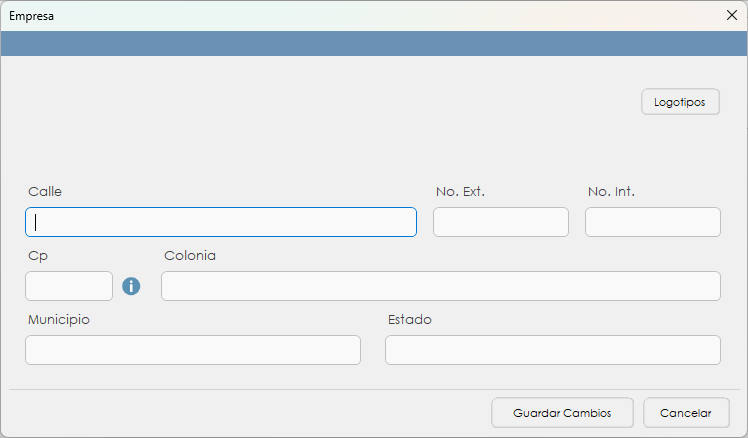Click the Estado label
This screenshot has width=748, height=438.
[x=409, y=319]
